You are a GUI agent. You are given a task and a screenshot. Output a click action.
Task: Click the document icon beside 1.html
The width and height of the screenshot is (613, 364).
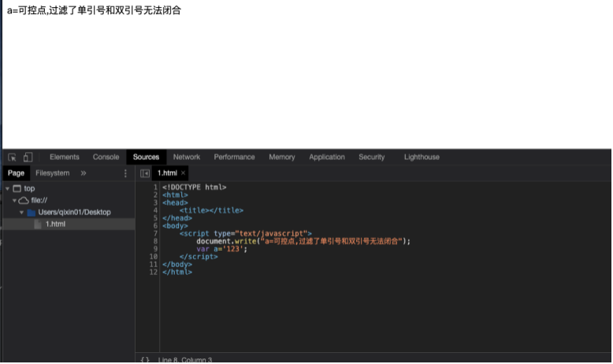(x=38, y=224)
